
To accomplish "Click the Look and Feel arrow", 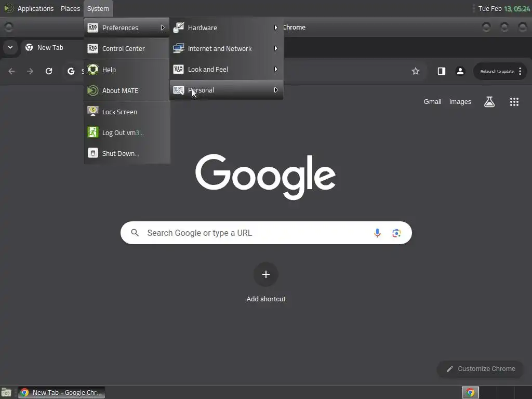I will tap(276, 69).
